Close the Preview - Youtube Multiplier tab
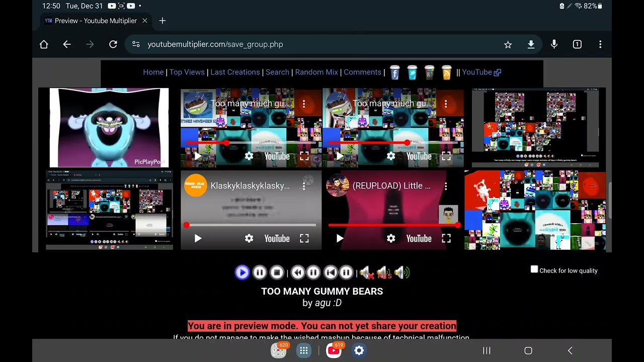The width and height of the screenshot is (644, 362). (x=144, y=21)
